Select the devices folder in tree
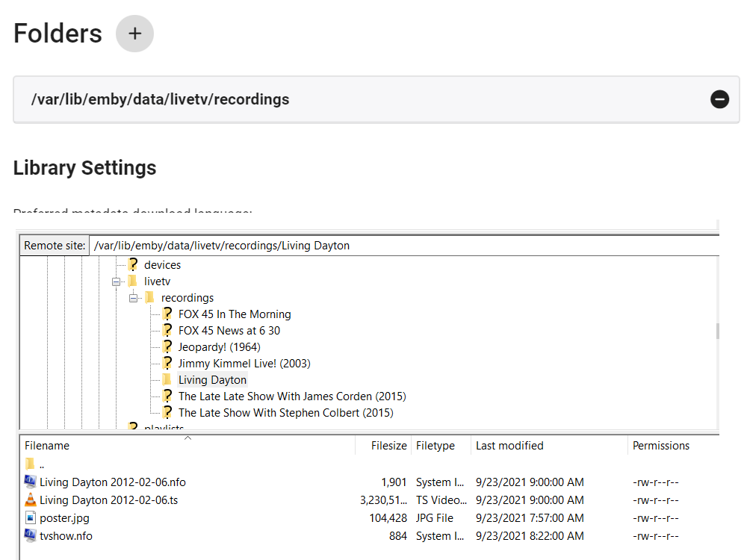The image size is (747, 560). (x=162, y=265)
